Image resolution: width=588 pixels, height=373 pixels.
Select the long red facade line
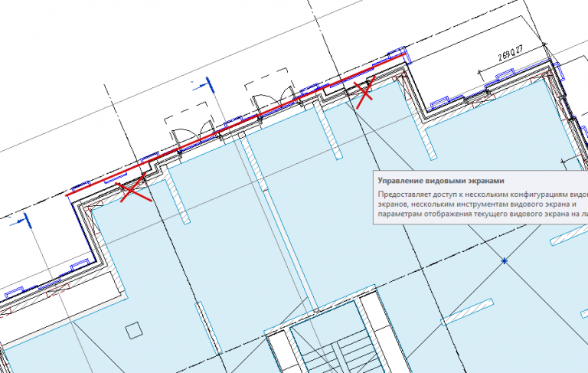[236, 124]
